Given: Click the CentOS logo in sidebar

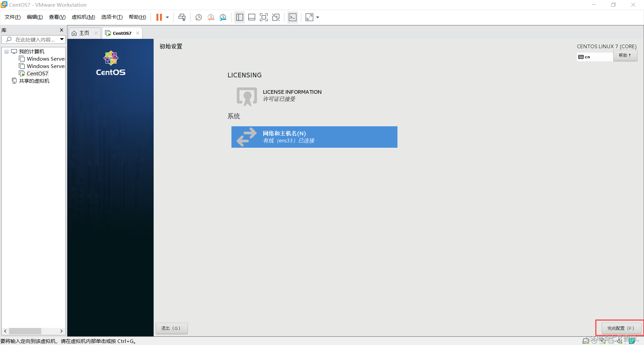Looking at the screenshot, I should pyautogui.click(x=111, y=63).
